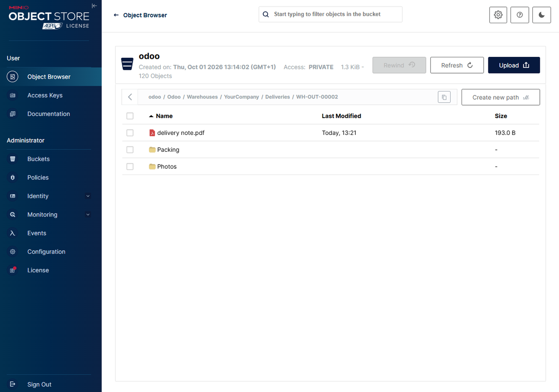Collapse the sidebar with the arrow icon
Screen dimensions: 559x392
[94, 6]
